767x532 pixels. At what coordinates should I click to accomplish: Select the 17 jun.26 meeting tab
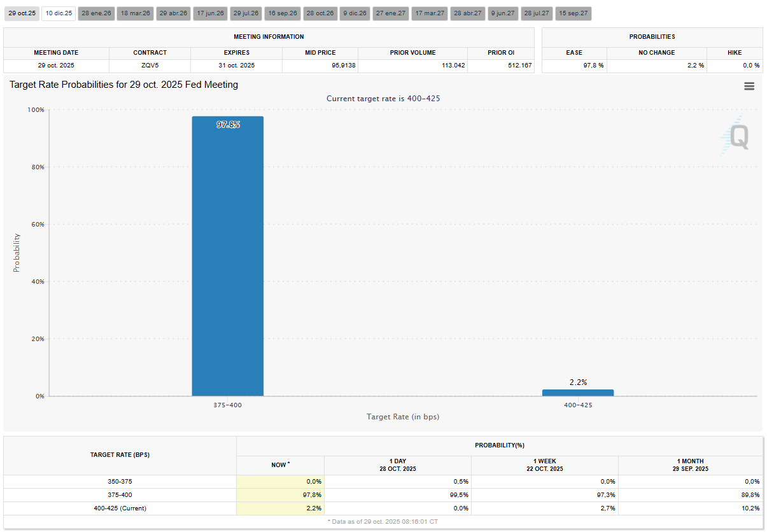coord(210,13)
